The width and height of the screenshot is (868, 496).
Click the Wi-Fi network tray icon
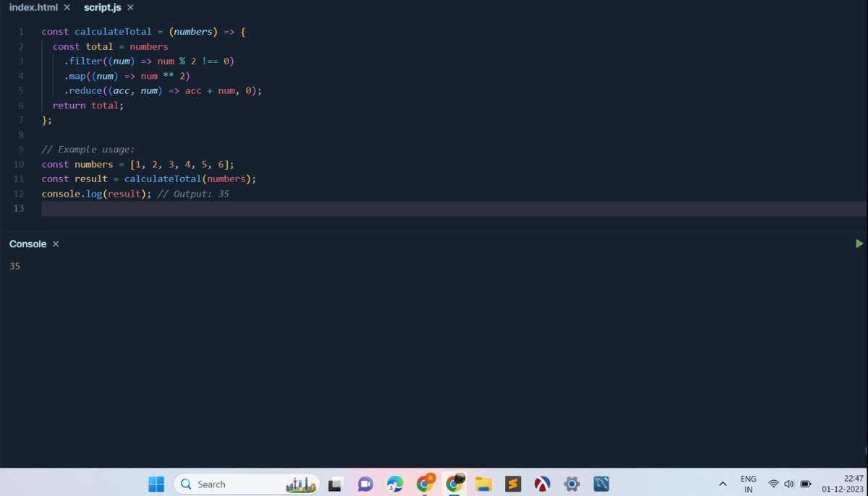coord(773,484)
